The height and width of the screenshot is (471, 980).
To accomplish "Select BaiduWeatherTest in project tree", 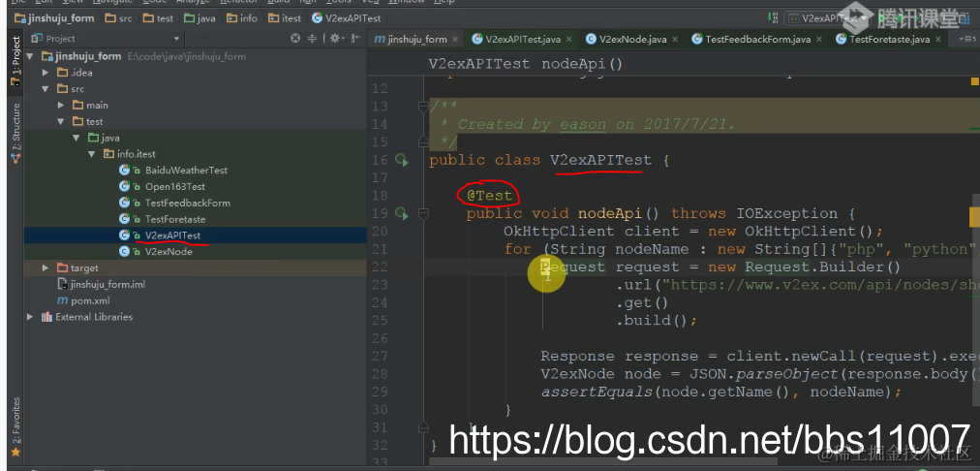I will (x=186, y=171).
